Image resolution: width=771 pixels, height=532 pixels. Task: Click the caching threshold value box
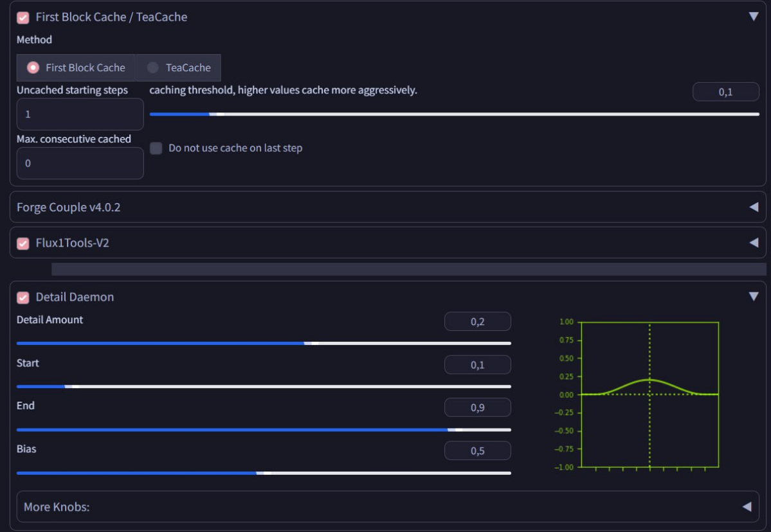point(725,92)
